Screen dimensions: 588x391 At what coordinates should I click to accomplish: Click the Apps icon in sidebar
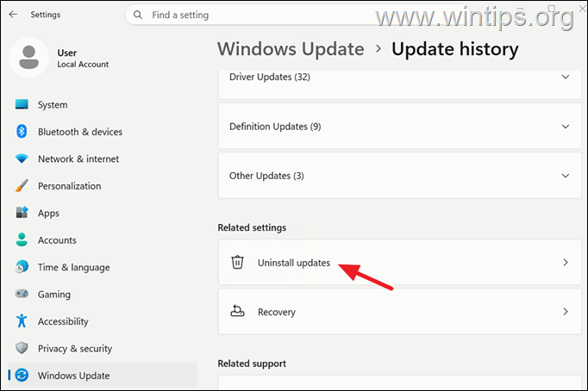[x=22, y=213]
